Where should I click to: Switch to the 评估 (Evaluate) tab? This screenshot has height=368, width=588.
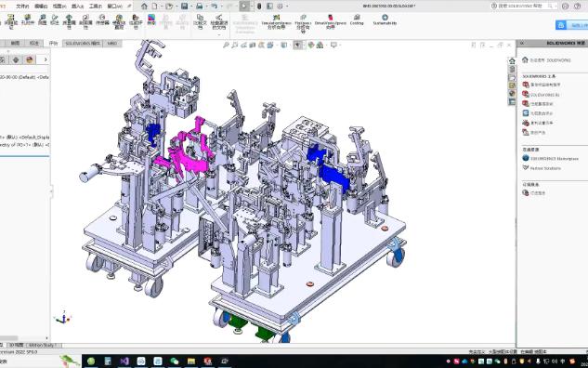[x=53, y=43]
